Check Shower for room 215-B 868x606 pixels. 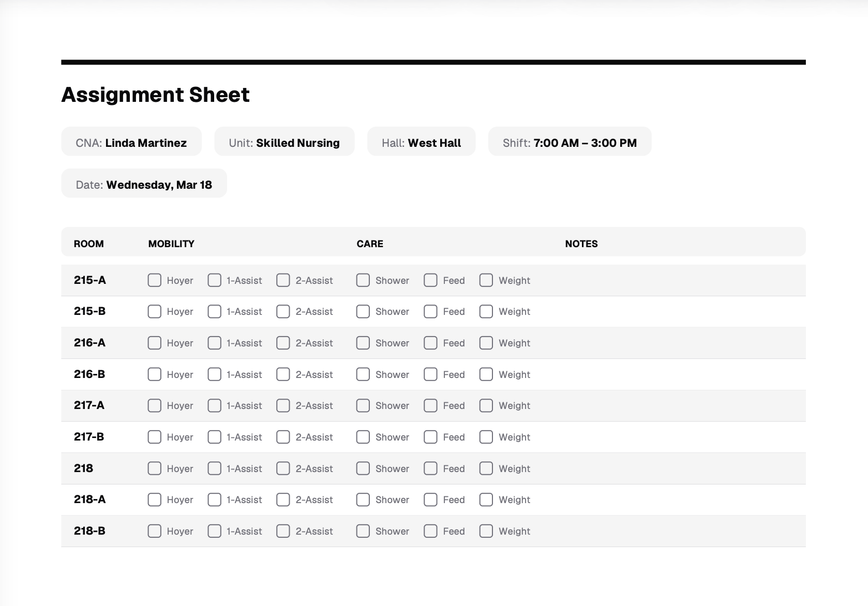[x=363, y=311]
